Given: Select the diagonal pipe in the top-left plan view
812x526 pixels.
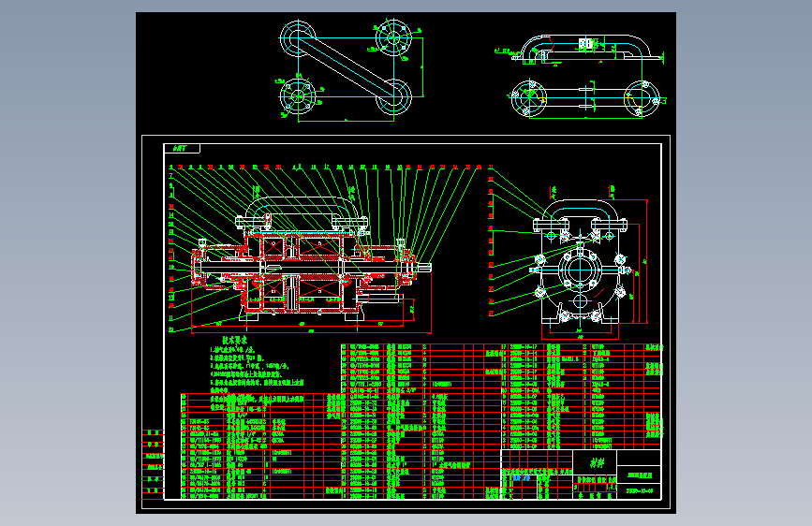Looking at the screenshot, I should coord(346,66).
